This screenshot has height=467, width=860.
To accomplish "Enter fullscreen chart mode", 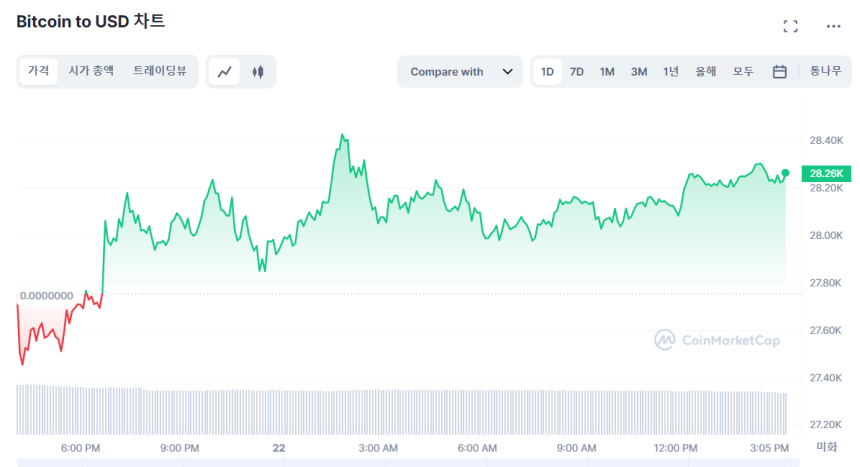I will coord(790,27).
